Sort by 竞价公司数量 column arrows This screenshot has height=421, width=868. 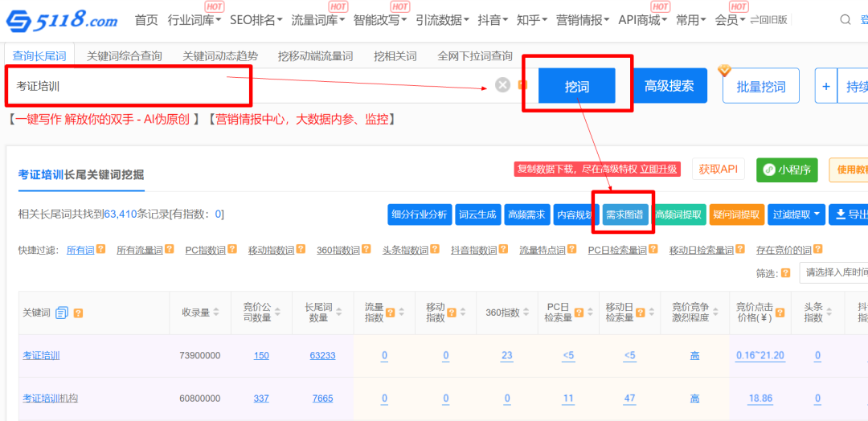278,313
